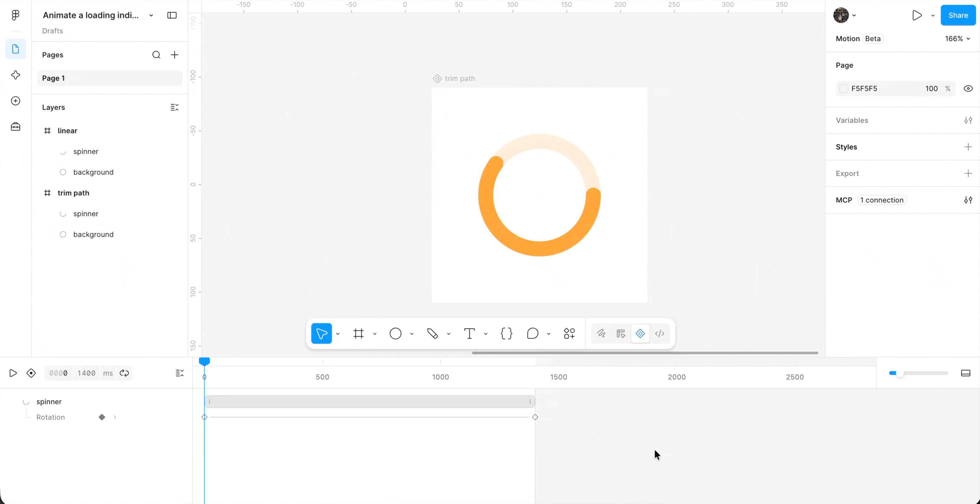Click the Share button
Screen dimensions: 980x504
[958, 15]
